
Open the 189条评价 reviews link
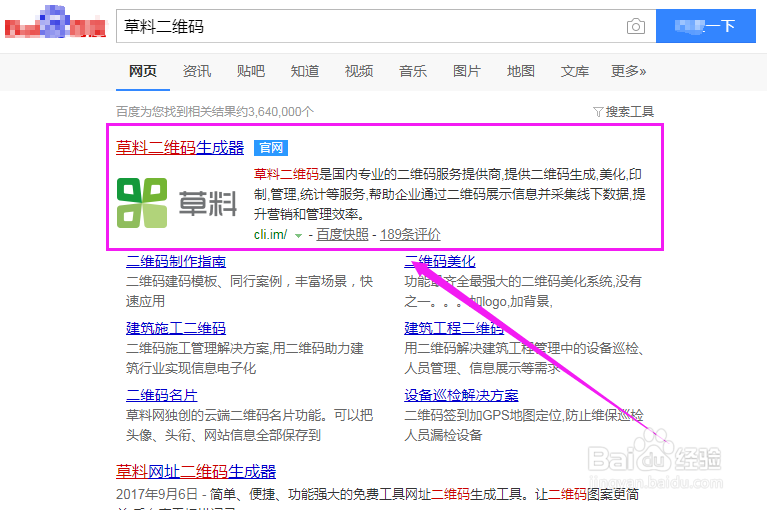tap(410, 235)
